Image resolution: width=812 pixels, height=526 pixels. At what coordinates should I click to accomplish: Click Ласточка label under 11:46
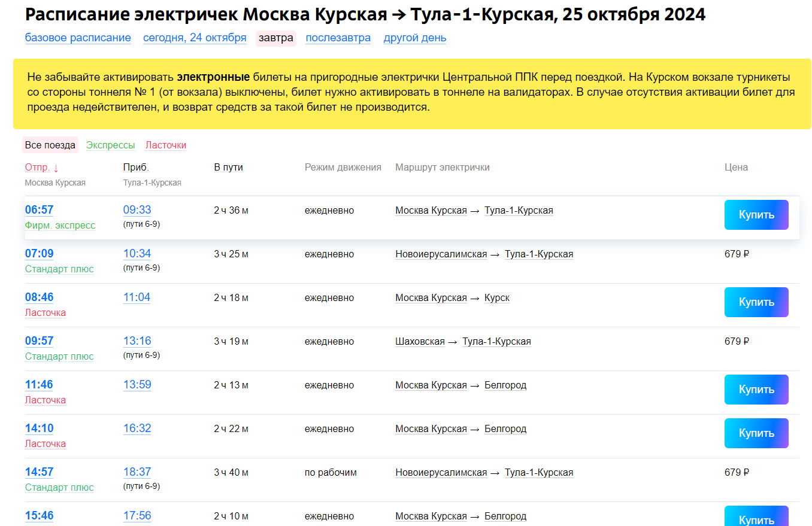[x=46, y=400]
